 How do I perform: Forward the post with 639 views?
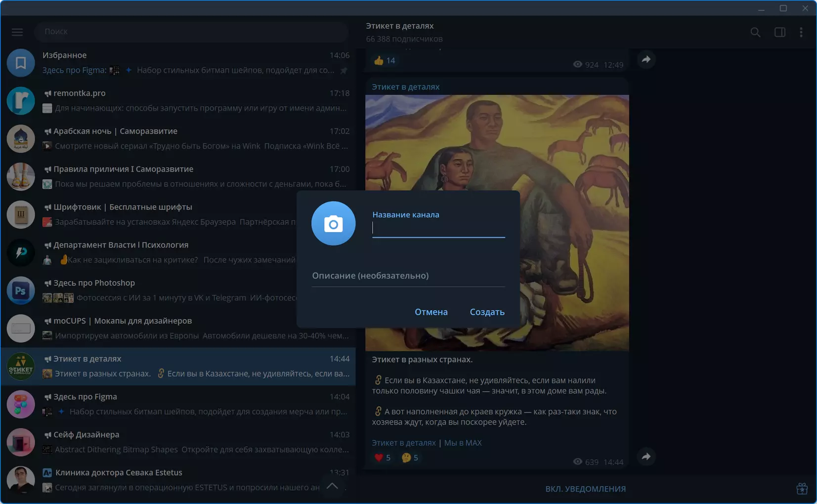click(646, 457)
